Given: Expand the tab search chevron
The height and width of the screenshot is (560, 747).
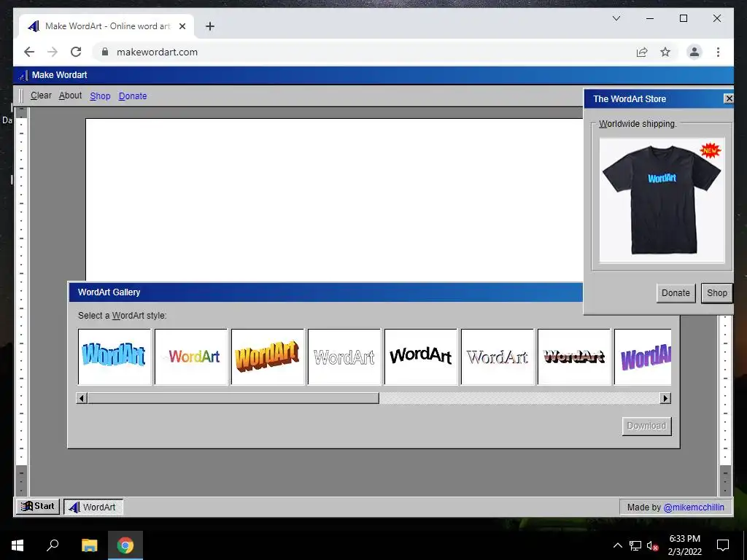Looking at the screenshot, I should pyautogui.click(x=616, y=18).
